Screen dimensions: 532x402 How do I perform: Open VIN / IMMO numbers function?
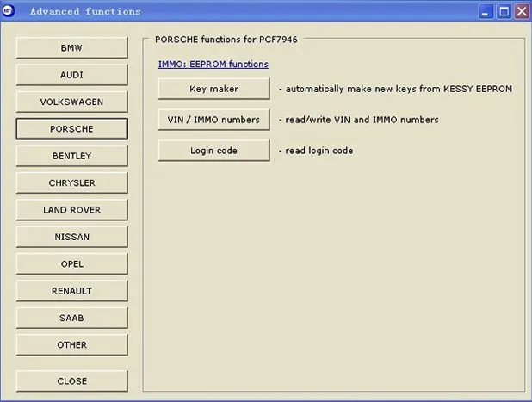coord(214,120)
